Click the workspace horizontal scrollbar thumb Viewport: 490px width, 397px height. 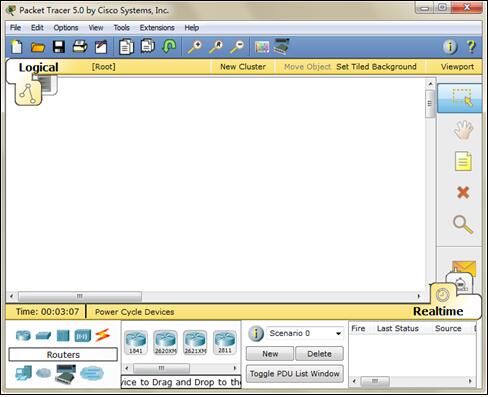[80, 296]
